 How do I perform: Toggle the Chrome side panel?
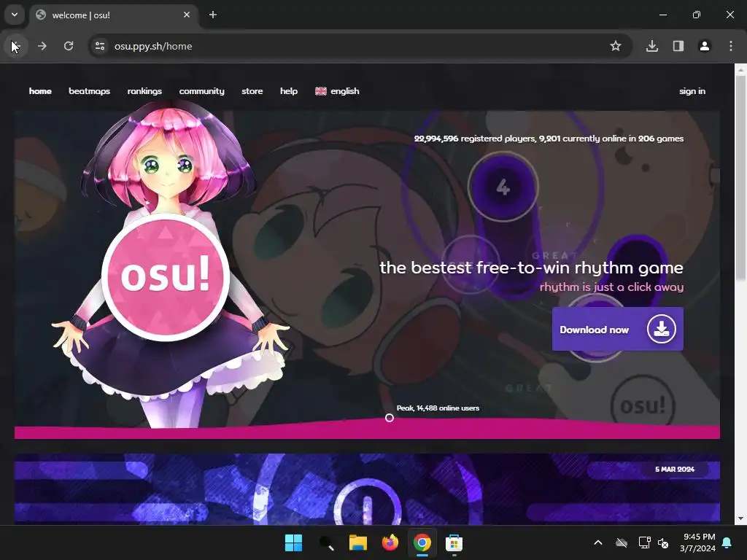point(678,46)
